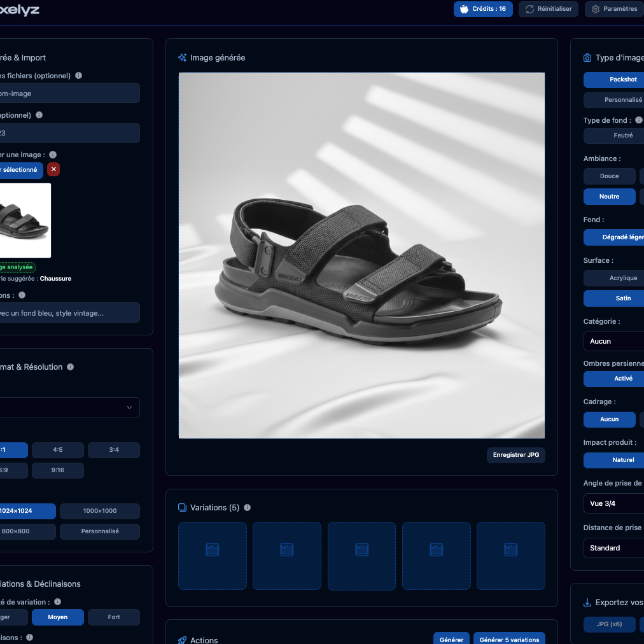Open Paramètres with gear icon
The height and width of the screenshot is (644, 644).
click(x=613, y=9)
